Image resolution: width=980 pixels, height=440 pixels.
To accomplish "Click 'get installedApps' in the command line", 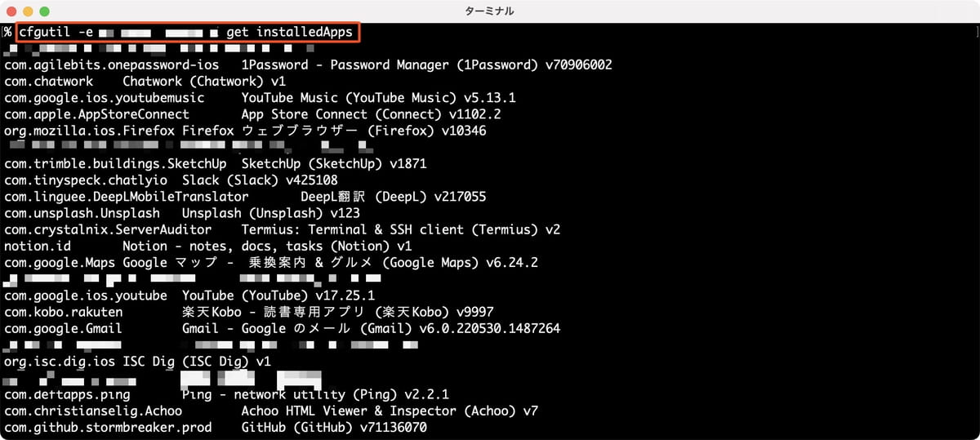I will coord(290,32).
